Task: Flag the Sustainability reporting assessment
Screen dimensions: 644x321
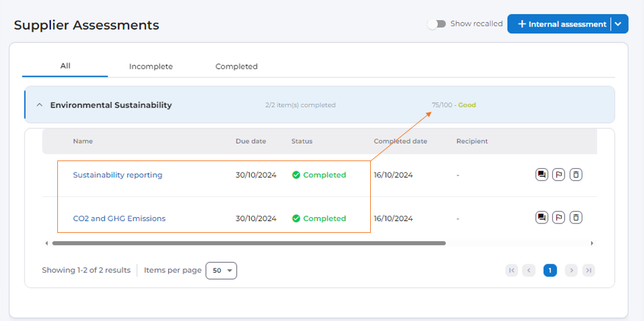Action: tap(558, 175)
